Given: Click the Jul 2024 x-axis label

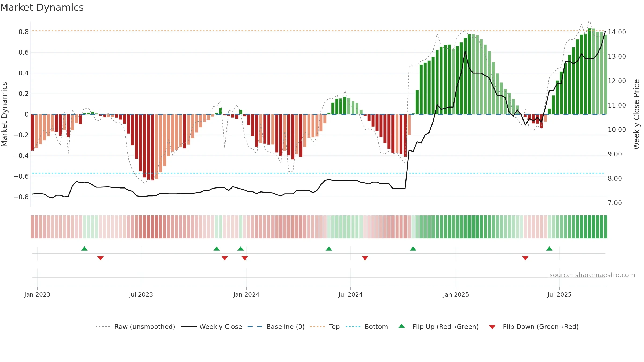Looking at the screenshot, I should click(x=350, y=294).
